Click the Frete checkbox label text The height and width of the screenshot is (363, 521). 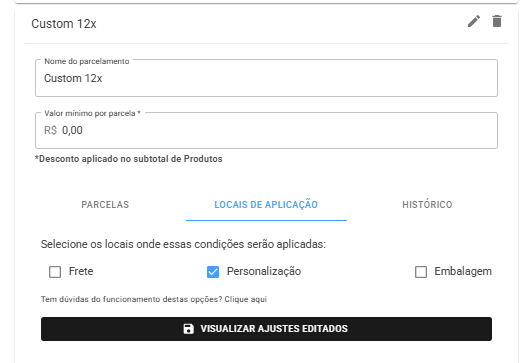(81, 271)
